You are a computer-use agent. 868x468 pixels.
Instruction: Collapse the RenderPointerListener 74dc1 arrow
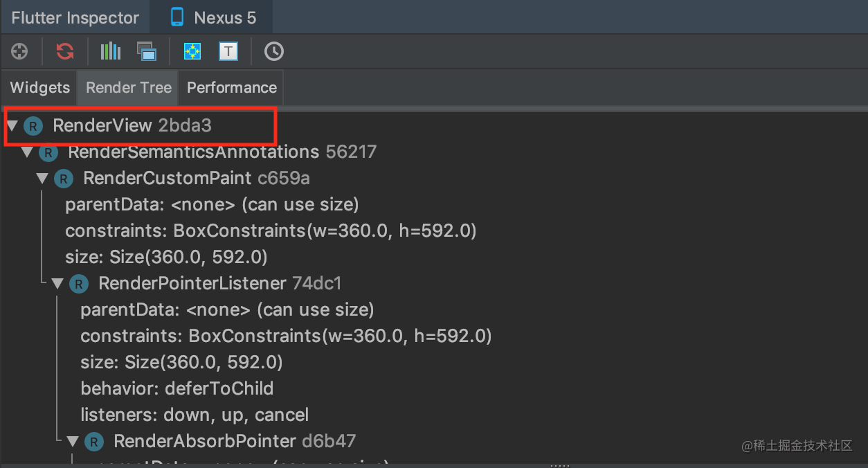(x=57, y=283)
